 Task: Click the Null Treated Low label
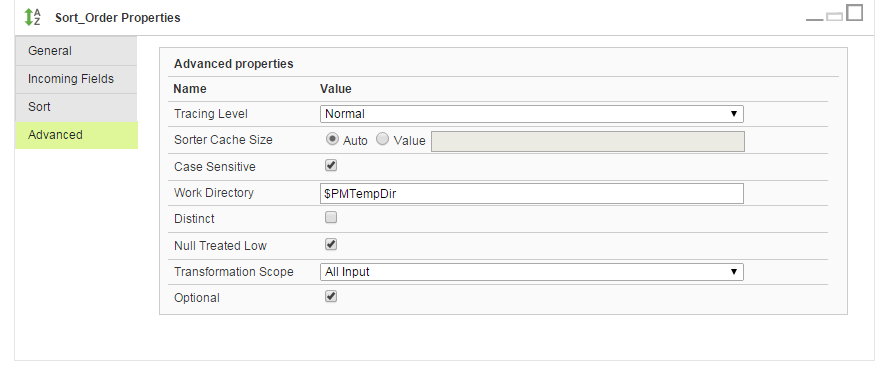click(x=220, y=246)
